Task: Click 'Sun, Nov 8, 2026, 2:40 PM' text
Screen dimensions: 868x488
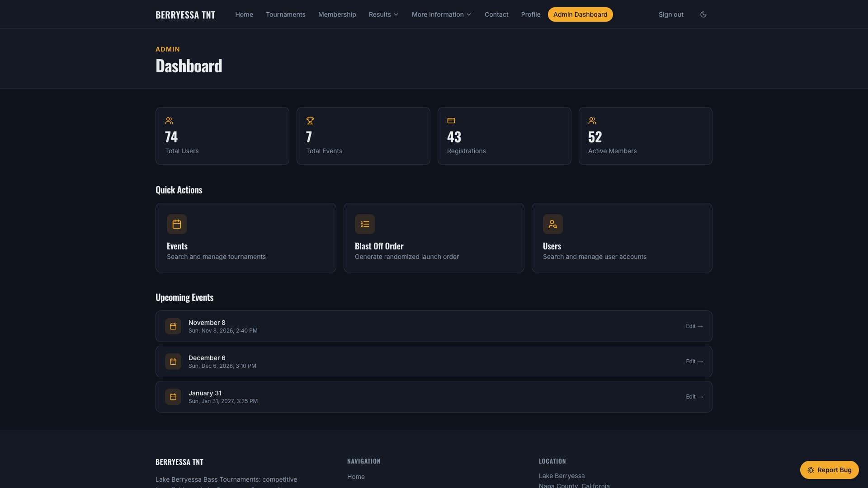Action: 223,331
